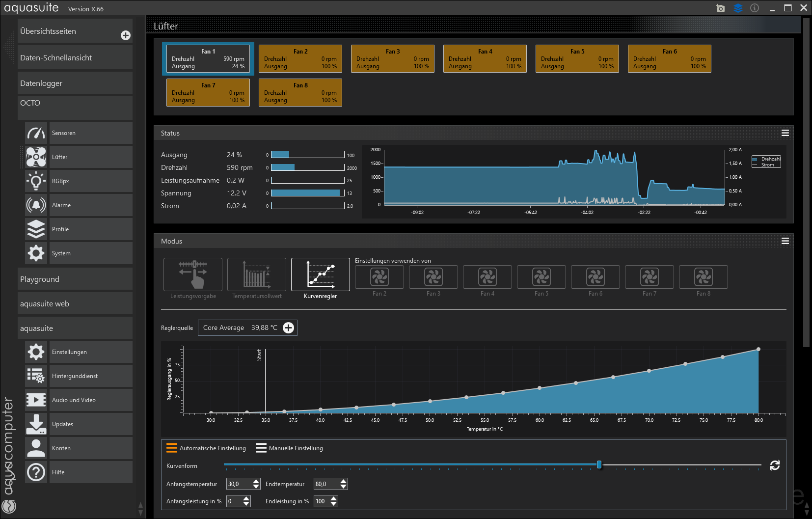Image resolution: width=812 pixels, height=519 pixels.
Task: Click the RGBpx light bulb icon
Action: (x=36, y=181)
